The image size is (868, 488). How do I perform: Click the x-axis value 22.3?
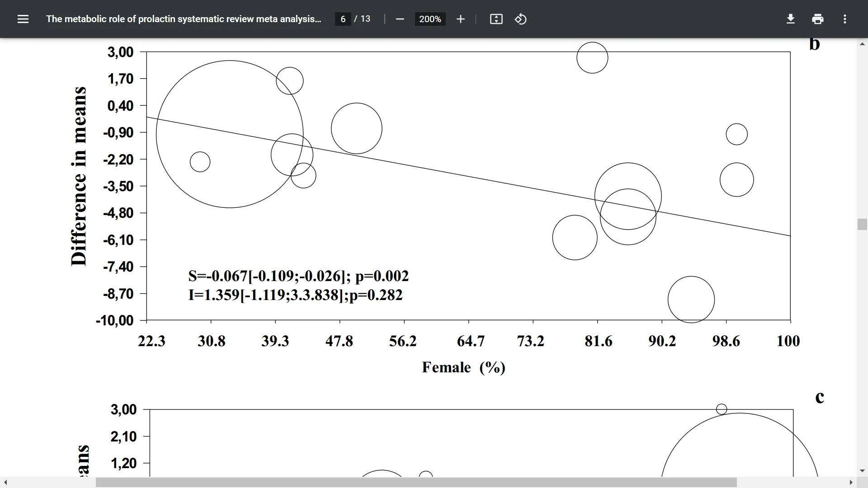[151, 341]
